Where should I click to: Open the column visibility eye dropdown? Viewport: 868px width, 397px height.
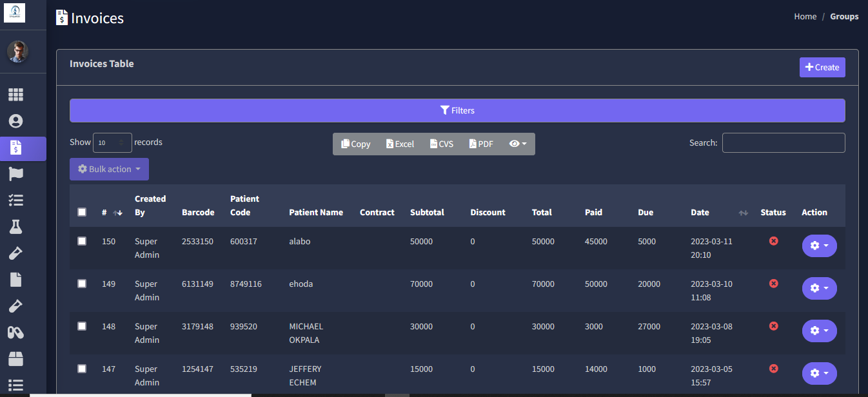click(x=518, y=144)
